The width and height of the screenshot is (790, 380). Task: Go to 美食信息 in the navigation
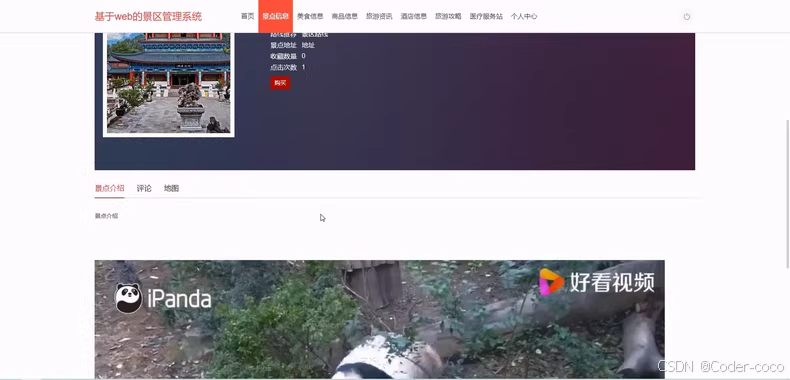pos(310,16)
